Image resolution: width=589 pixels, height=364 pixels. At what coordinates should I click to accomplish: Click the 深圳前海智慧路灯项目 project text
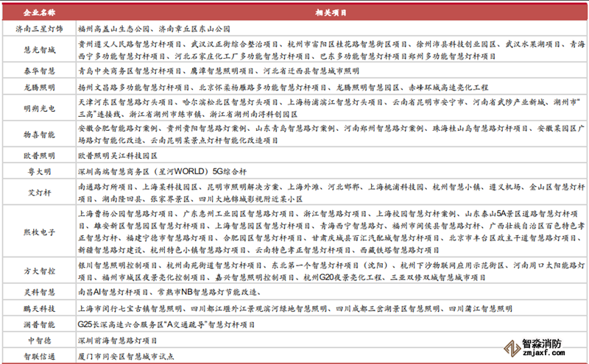tap(118, 340)
